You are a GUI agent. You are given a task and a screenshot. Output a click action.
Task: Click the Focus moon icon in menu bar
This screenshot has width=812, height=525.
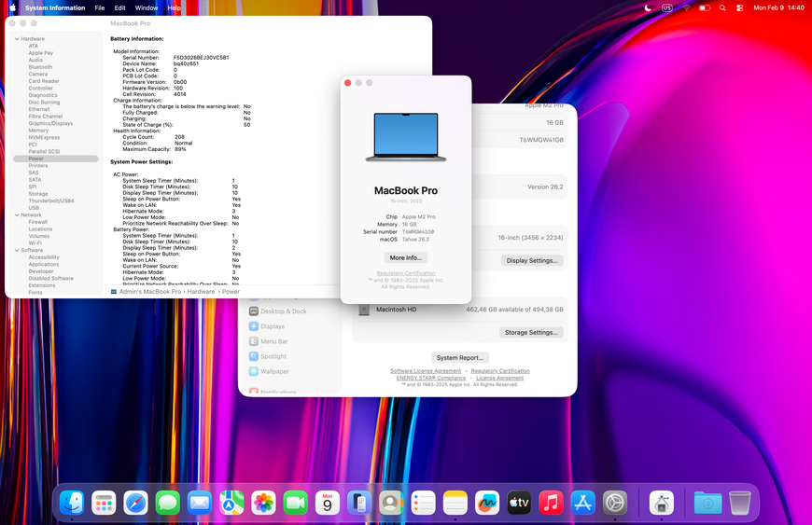648,7
